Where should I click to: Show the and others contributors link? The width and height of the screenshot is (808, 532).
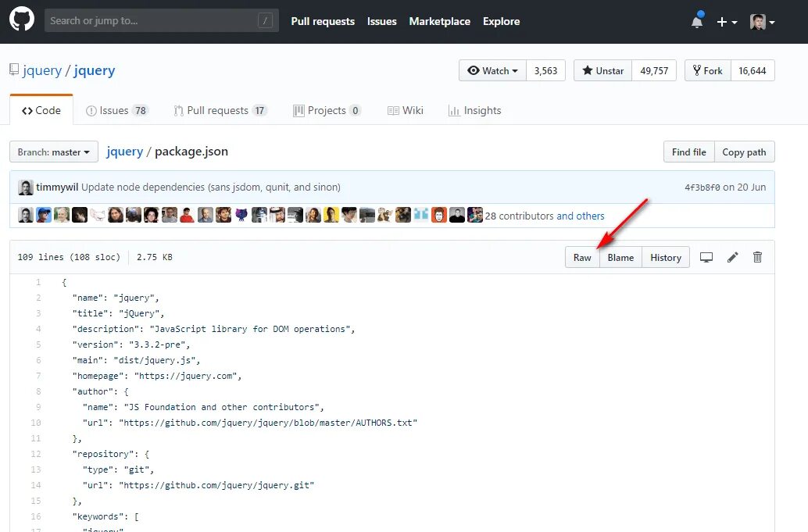tap(581, 216)
